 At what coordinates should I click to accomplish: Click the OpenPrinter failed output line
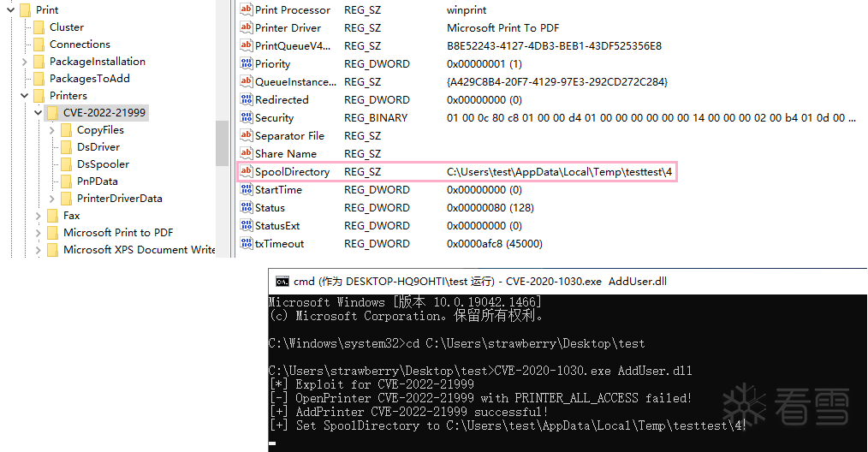click(480, 398)
